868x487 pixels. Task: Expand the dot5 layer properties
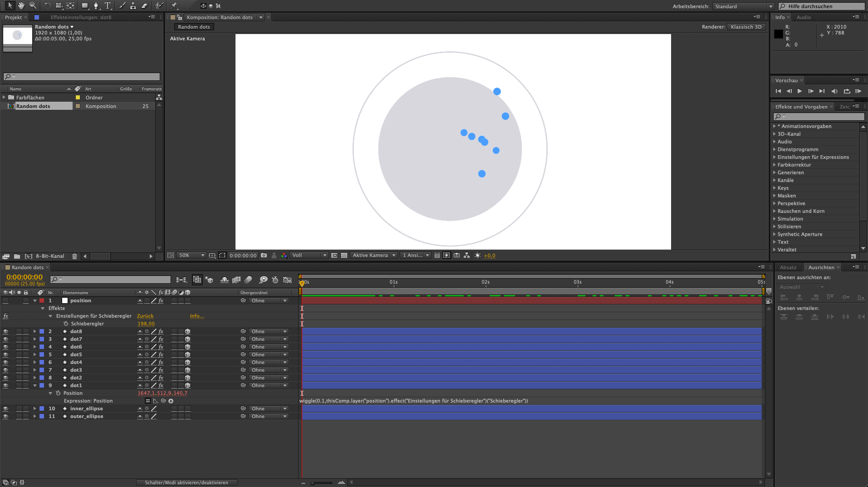pyautogui.click(x=35, y=355)
